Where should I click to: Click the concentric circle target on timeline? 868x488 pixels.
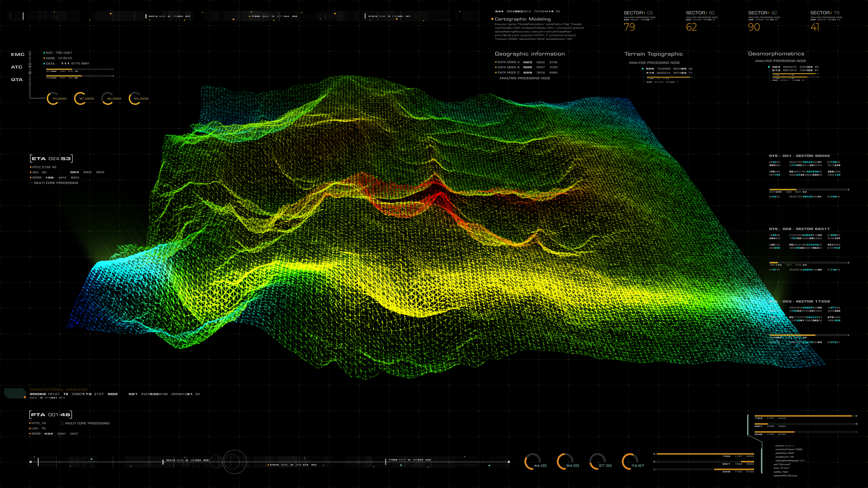click(x=234, y=462)
